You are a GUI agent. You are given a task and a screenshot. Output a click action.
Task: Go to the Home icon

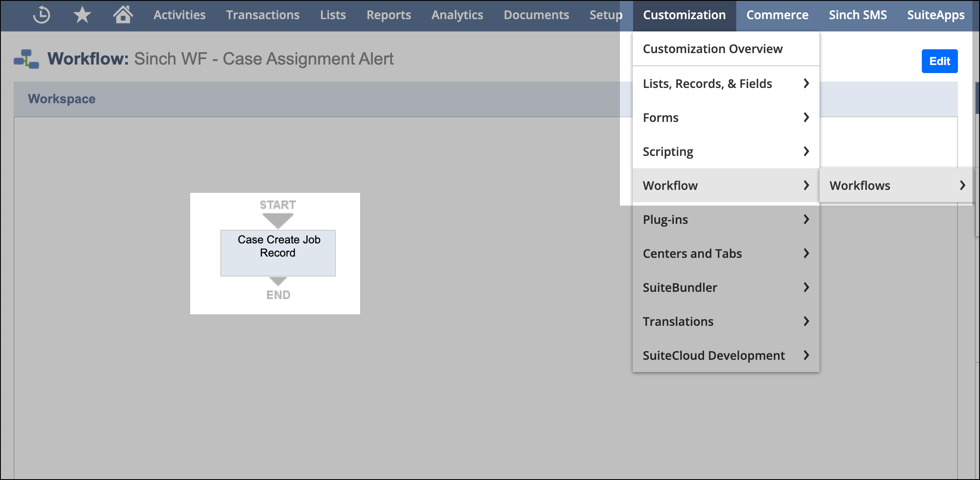(x=123, y=14)
